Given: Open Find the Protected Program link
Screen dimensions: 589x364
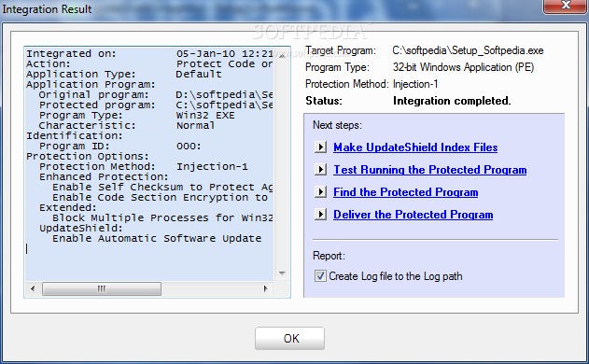Looking at the screenshot, I should tap(406, 192).
